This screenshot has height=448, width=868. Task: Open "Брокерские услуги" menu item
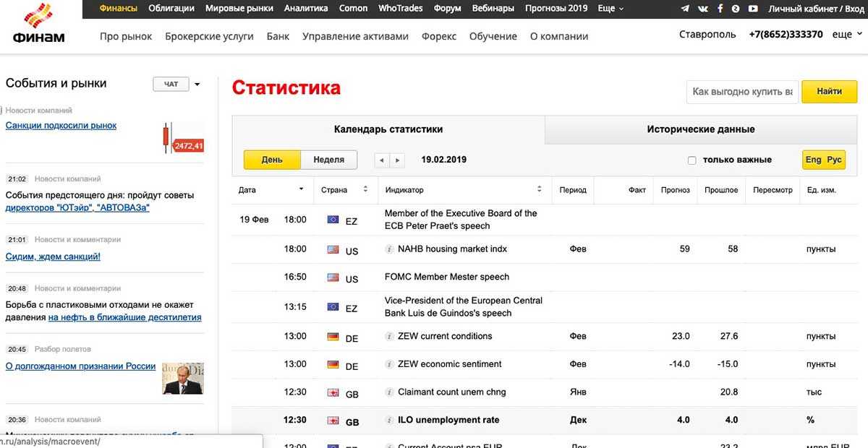click(x=209, y=36)
